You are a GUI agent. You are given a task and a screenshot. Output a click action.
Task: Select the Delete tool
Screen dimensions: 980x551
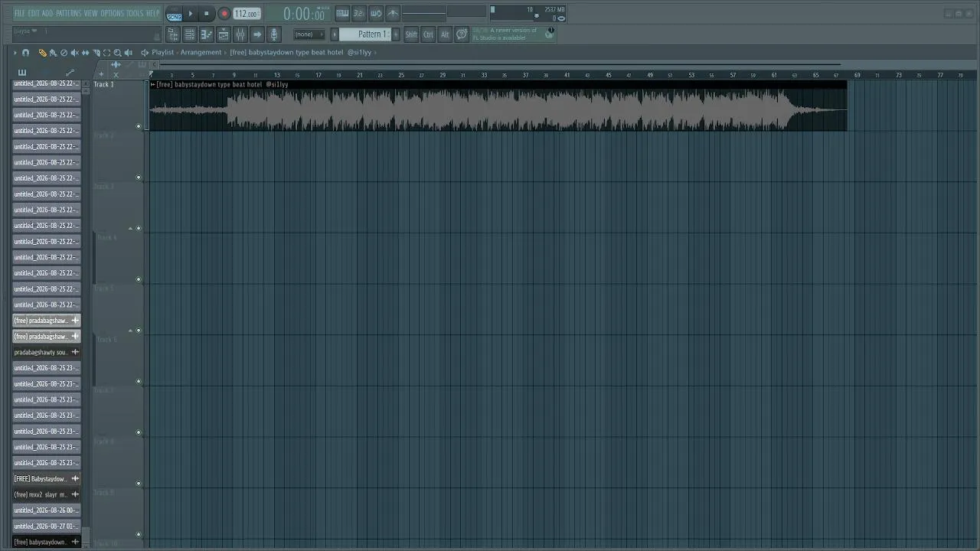click(64, 53)
